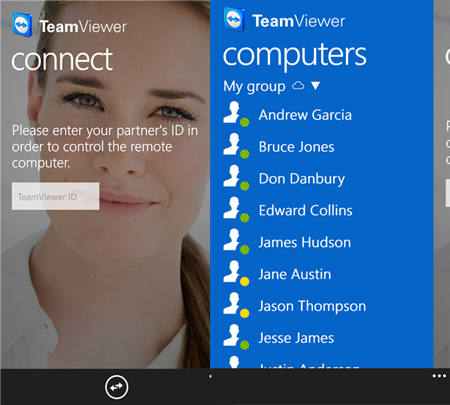
Task: Select contact Jesse James
Action: tap(278, 338)
